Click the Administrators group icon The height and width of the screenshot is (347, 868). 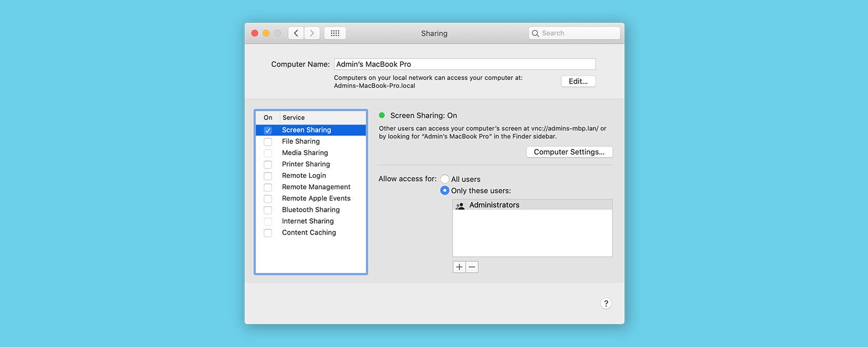(460, 206)
